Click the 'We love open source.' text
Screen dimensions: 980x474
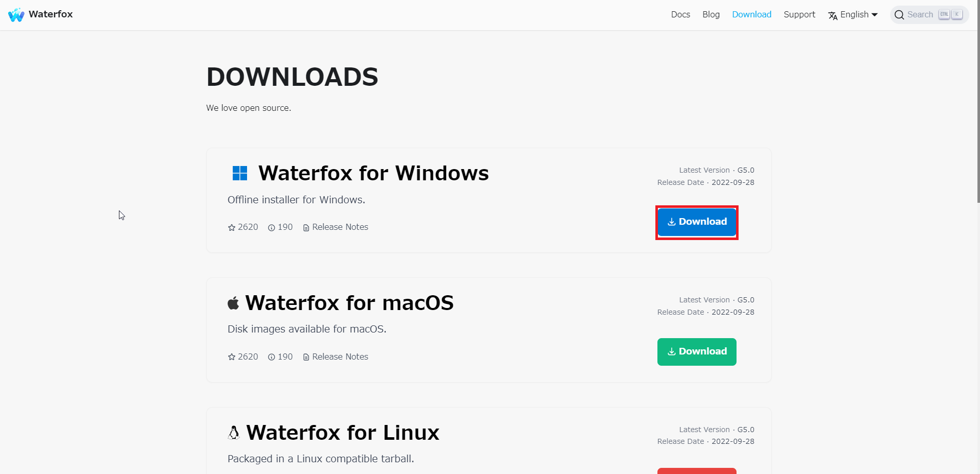pos(249,108)
